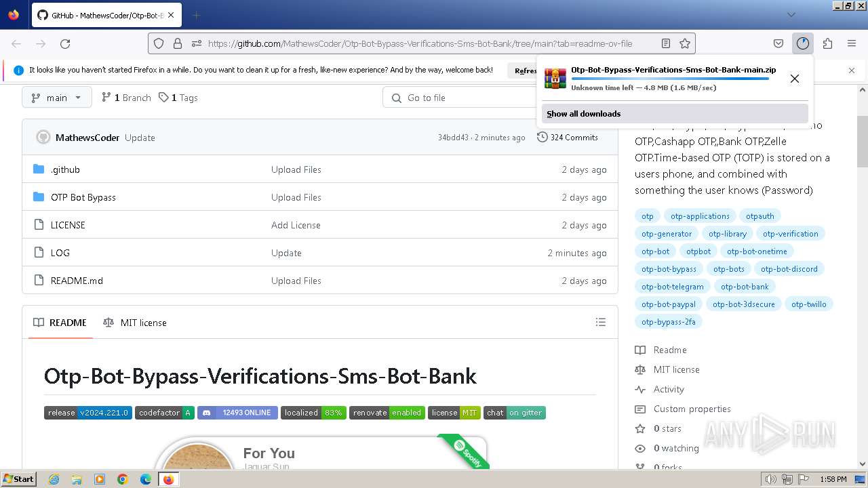Click the site lock icon
868x488 pixels.
[x=178, y=43]
